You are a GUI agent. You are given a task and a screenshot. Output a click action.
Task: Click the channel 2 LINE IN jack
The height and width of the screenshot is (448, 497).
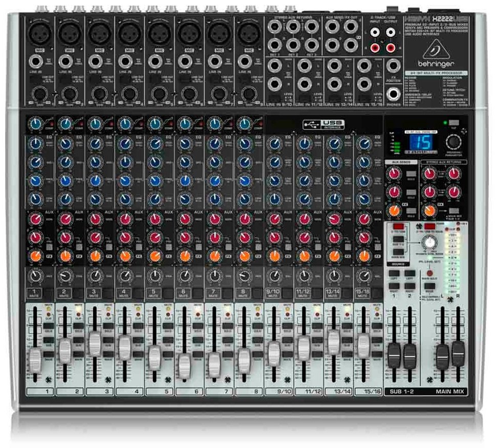coord(66,61)
